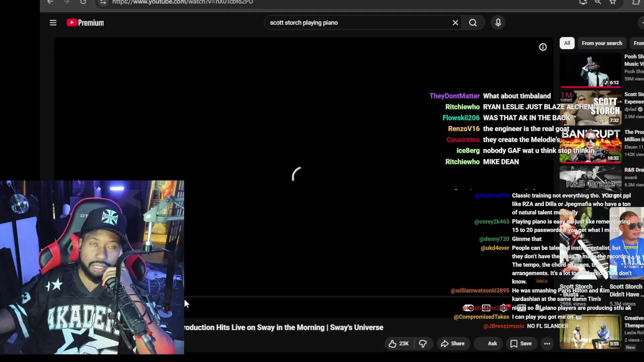Open the browser zoom magnifier icon
Viewport: 644px width, 362px height.
point(598,3)
